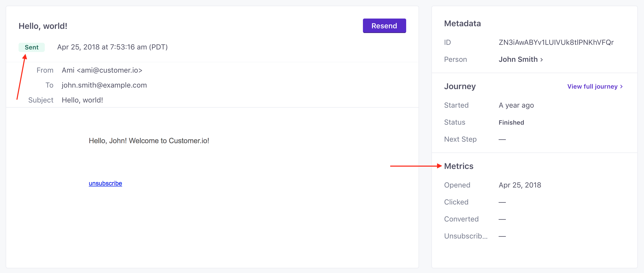Click the truncated Unsubscrib... metric label
Image resolution: width=644 pixels, height=273 pixels.
[x=466, y=236]
